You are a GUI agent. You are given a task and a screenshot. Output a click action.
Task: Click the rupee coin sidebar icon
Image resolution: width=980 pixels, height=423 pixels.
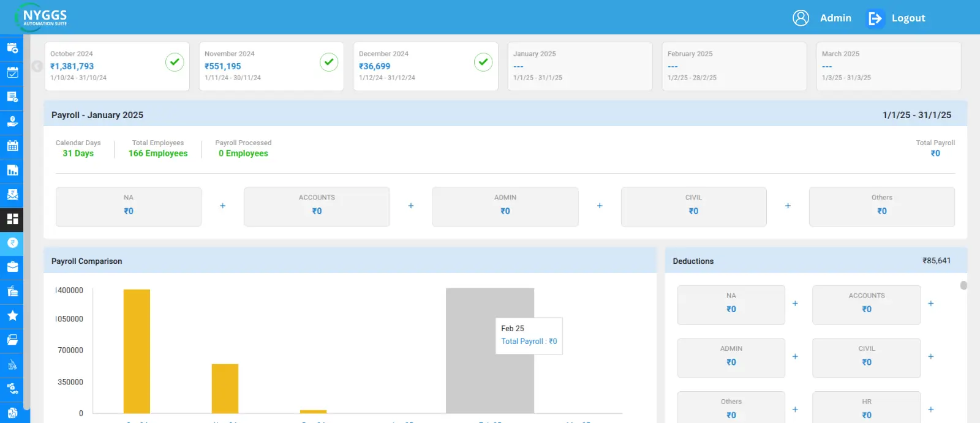pos(12,243)
